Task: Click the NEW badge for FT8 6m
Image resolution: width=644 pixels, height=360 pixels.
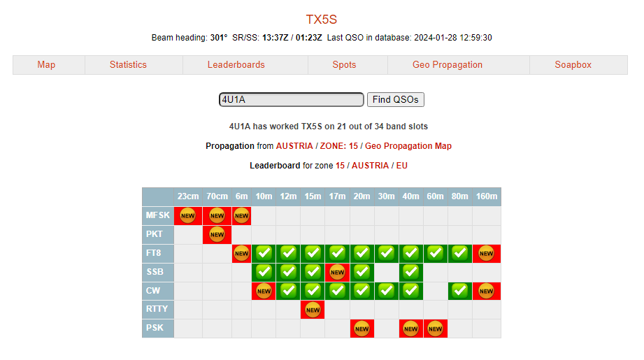Action: pos(242,254)
